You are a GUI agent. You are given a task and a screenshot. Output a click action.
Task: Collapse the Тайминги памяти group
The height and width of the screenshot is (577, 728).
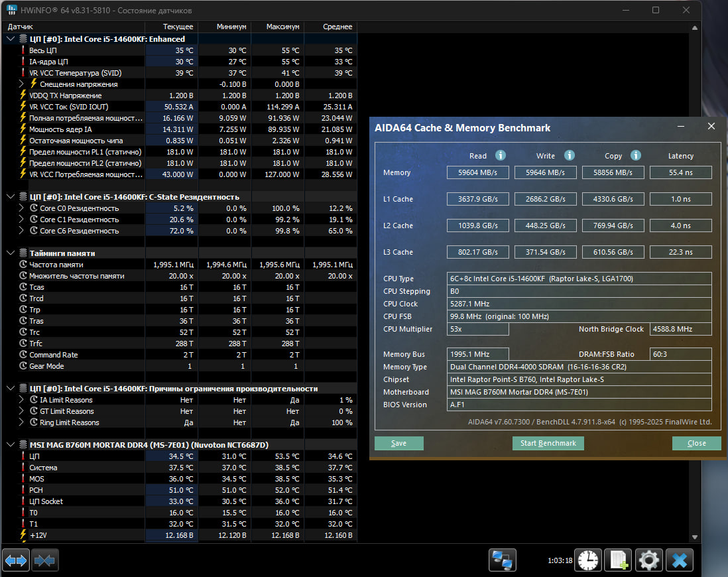point(10,253)
